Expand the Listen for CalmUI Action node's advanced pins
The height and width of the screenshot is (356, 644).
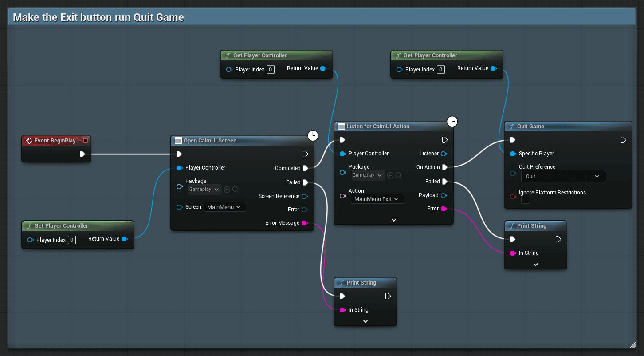coord(393,220)
